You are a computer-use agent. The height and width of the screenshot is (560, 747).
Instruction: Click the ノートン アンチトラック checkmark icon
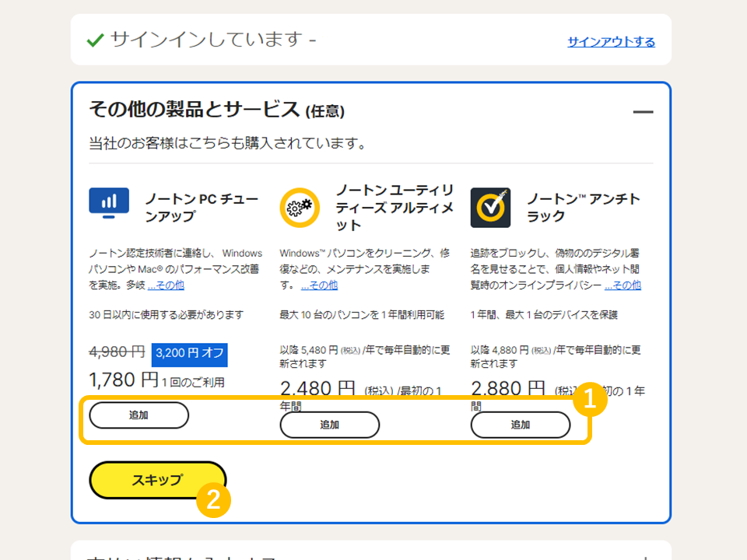490,208
